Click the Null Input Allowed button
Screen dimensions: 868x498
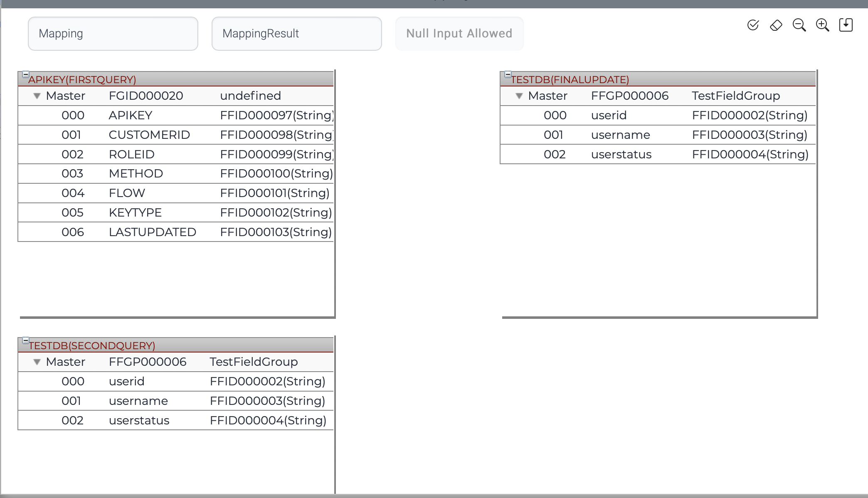click(459, 34)
